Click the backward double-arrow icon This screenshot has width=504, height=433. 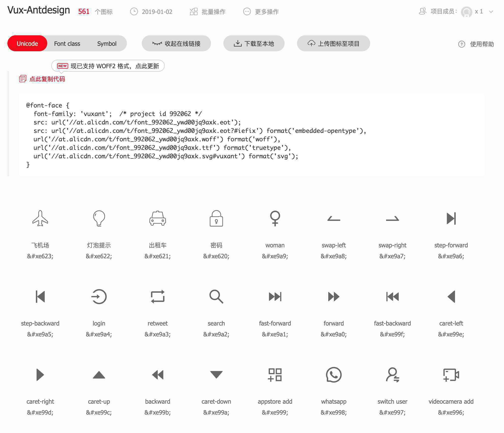point(157,375)
